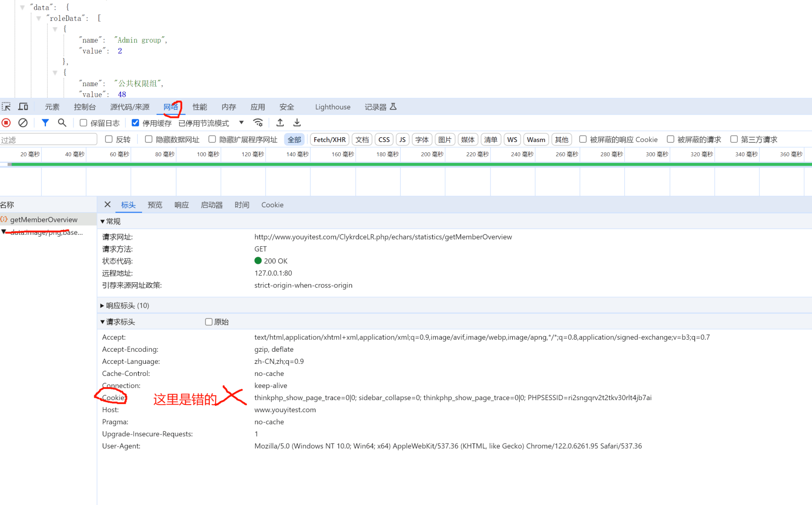This screenshot has height=505, width=812.
Task: Clear the network log
Action: [x=23, y=123]
